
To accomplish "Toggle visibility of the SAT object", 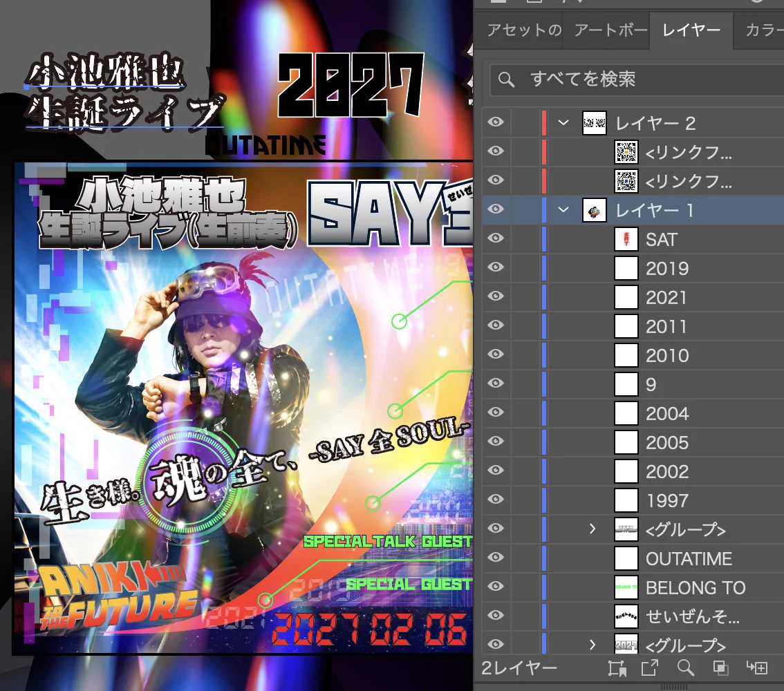I will (496, 238).
